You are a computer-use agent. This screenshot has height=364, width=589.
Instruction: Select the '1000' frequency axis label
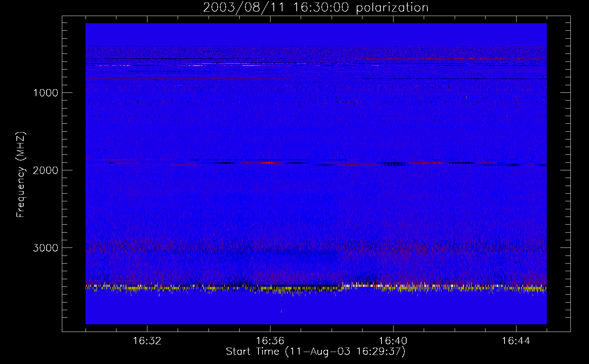click(46, 93)
